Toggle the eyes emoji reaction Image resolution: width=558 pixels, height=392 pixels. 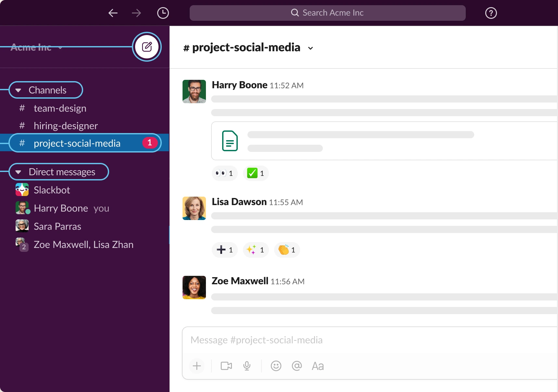225,173
